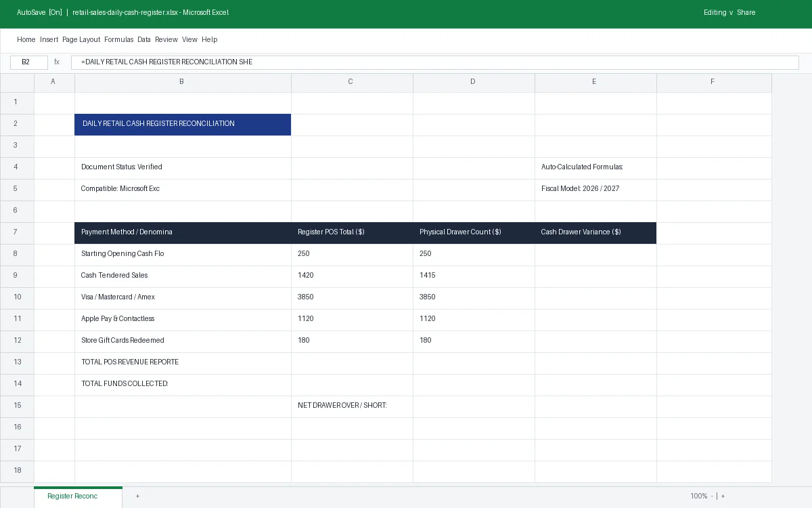Select POS total value 1420

point(352,276)
